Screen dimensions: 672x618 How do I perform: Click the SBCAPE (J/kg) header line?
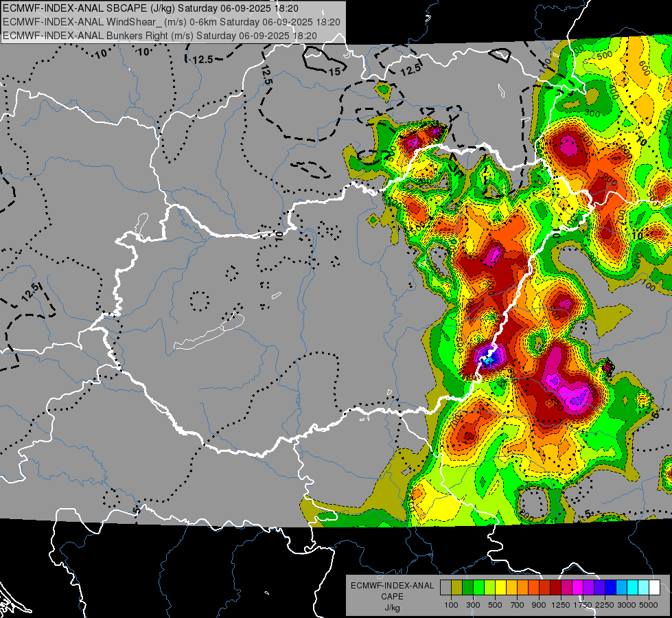click(x=151, y=8)
